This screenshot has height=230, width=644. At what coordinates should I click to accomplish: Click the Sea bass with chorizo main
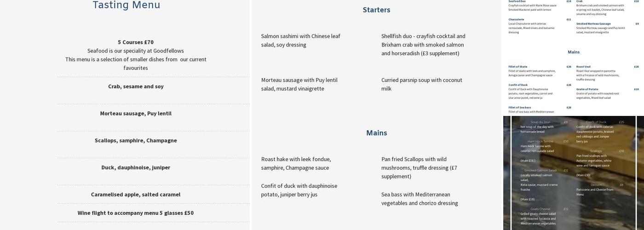[x=420, y=199]
